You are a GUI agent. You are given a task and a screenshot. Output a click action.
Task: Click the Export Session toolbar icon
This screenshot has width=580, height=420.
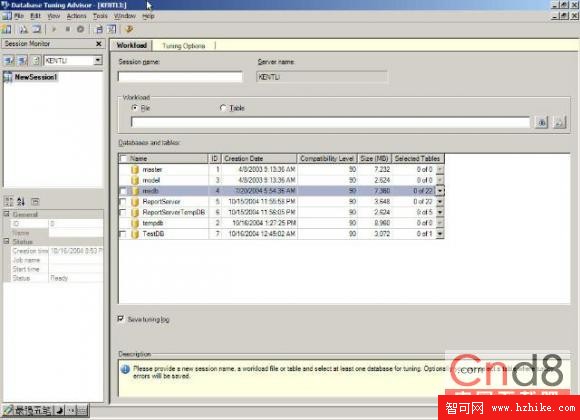click(x=112, y=29)
